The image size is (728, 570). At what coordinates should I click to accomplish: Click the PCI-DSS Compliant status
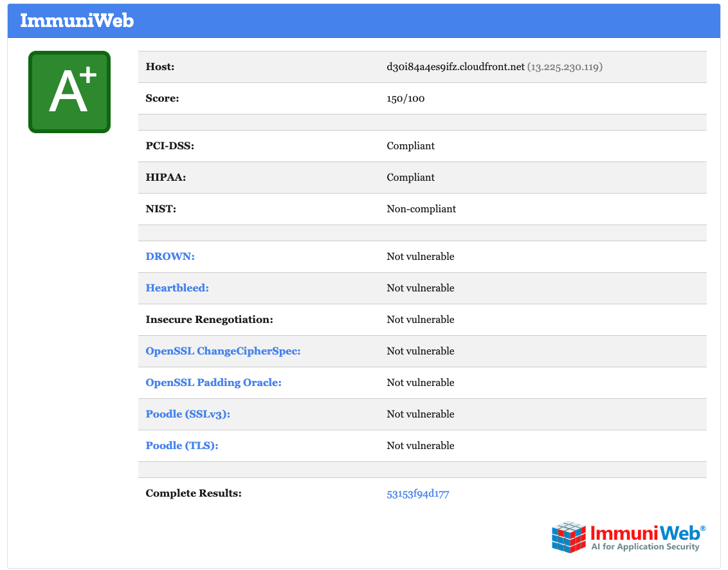tap(410, 145)
